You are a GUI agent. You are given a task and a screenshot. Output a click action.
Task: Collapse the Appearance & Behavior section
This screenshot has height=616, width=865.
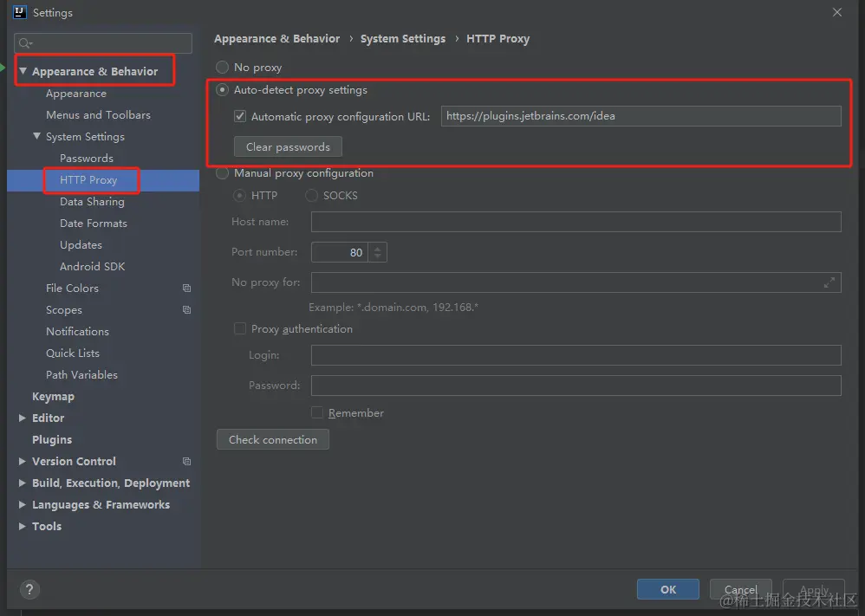[x=23, y=71]
